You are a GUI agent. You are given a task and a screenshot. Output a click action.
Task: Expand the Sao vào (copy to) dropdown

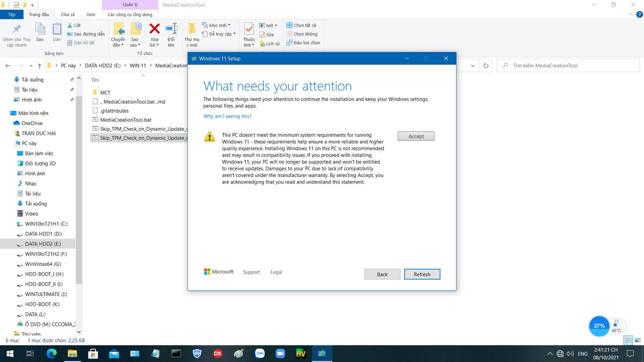[x=135, y=42]
